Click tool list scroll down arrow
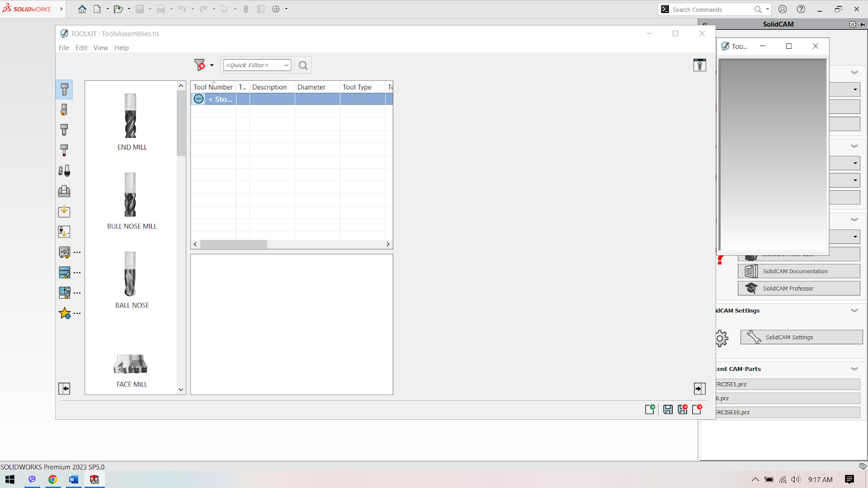Image resolution: width=868 pixels, height=488 pixels. click(x=181, y=389)
